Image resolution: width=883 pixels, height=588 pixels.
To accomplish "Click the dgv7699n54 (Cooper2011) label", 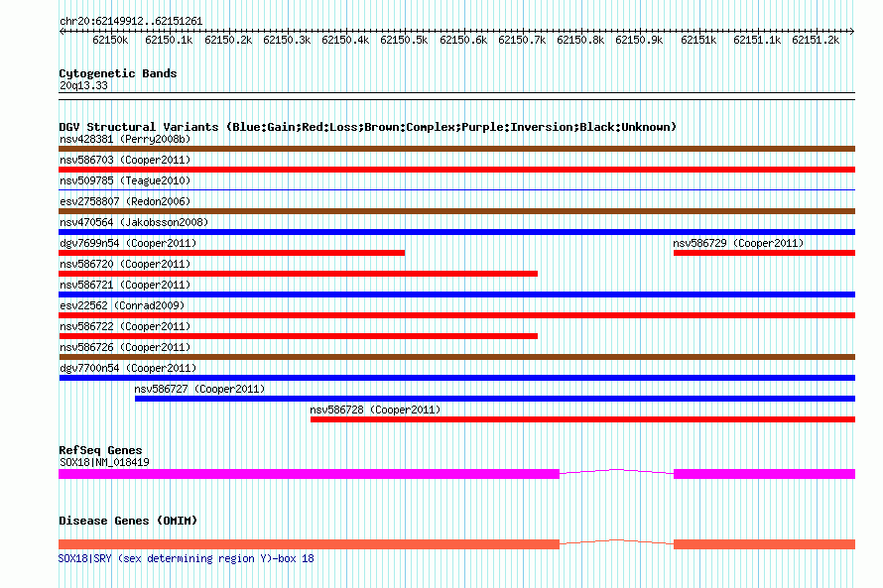I will coord(128,243).
